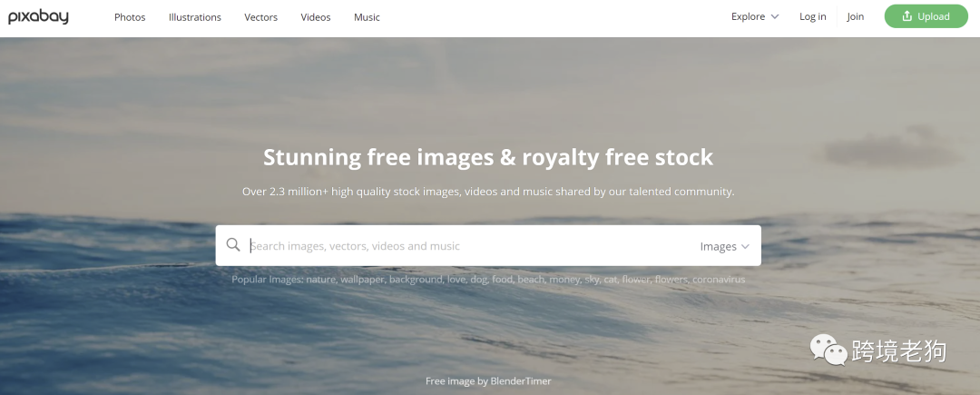
Task: Select popular search 'nature'
Action: [x=320, y=280]
